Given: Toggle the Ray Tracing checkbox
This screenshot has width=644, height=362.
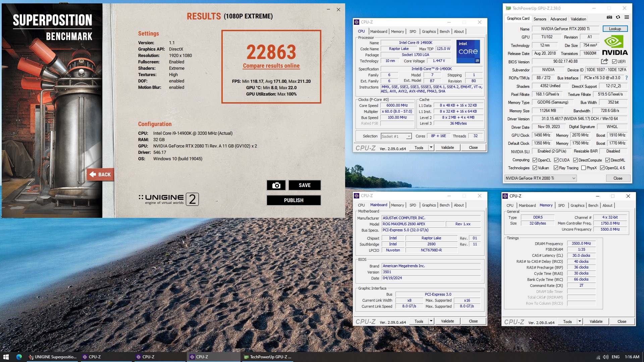Looking at the screenshot, I should pos(556,168).
